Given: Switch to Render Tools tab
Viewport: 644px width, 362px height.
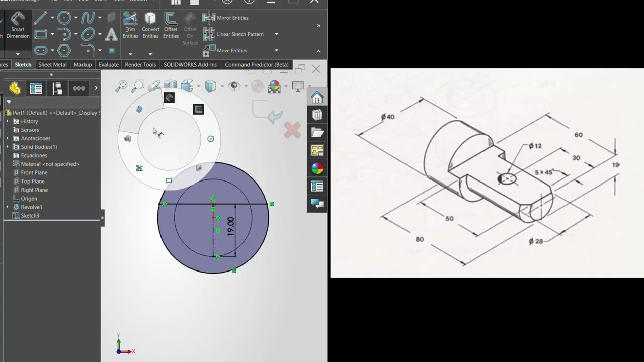Looking at the screenshot, I should (140, 65).
